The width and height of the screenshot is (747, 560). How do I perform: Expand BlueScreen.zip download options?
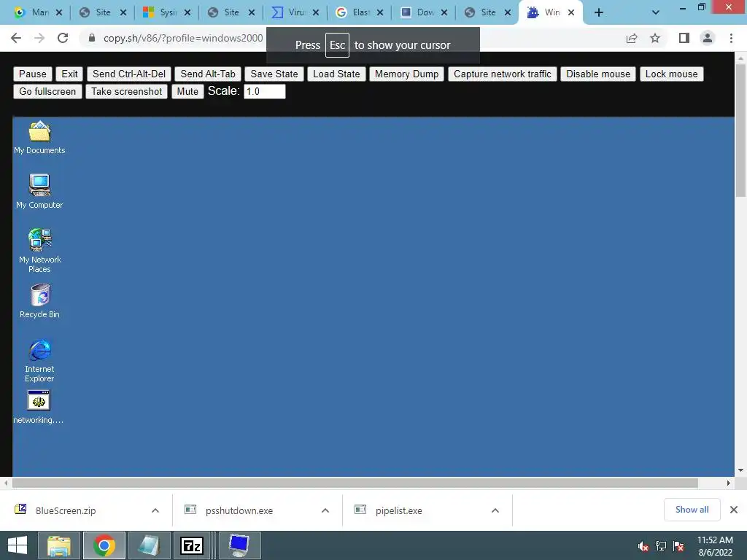click(155, 510)
